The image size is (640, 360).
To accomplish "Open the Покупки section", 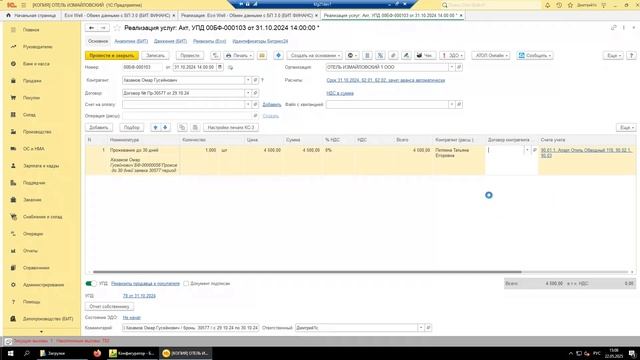I will 31,98.
